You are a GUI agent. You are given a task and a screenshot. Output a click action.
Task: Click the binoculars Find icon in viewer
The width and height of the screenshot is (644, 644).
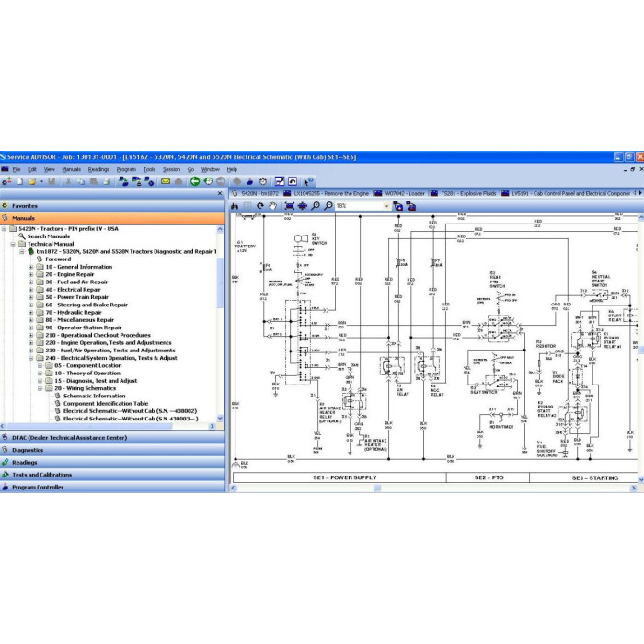click(x=235, y=206)
